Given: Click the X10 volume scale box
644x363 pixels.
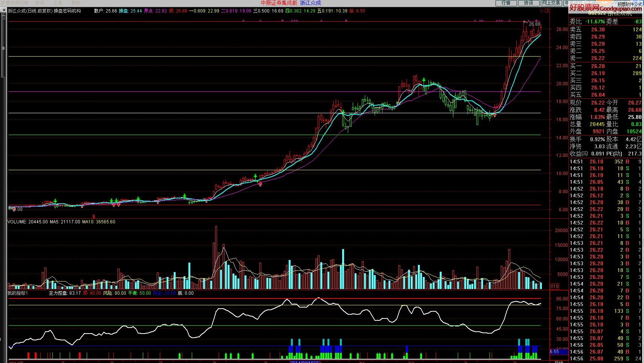Looking at the screenshot, I should tap(554, 286).
